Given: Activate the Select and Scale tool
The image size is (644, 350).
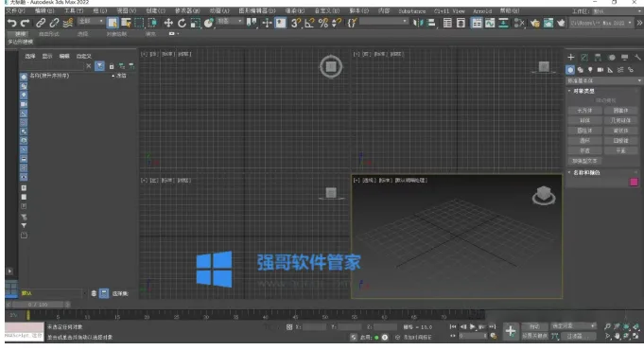Looking at the screenshot, I should pyautogui.click(x=196, y=23).
